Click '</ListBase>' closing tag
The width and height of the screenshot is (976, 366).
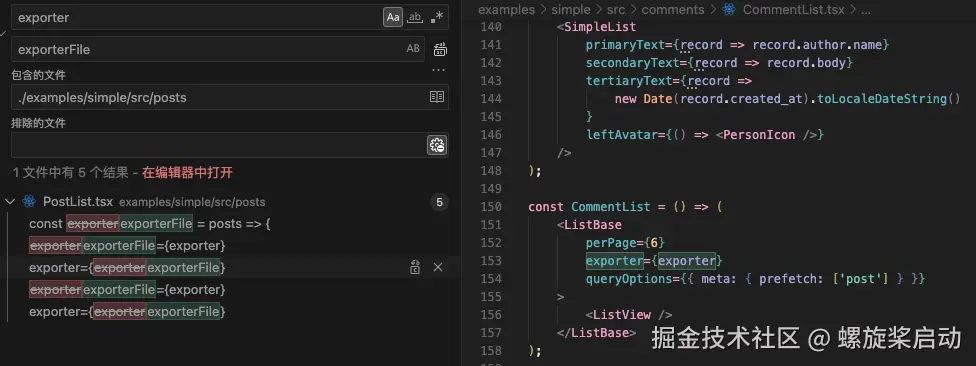596,333
